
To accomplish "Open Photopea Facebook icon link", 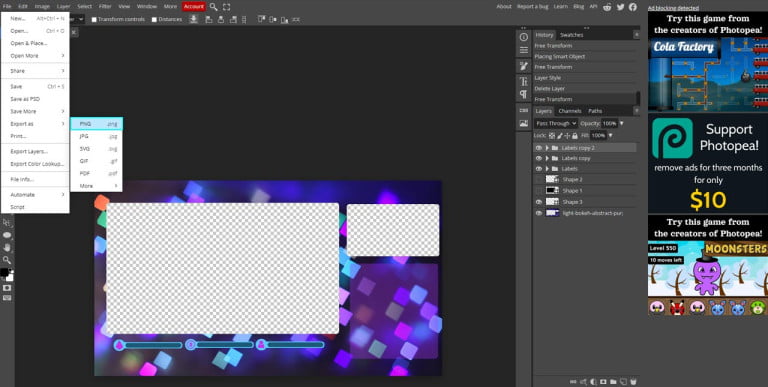I will pos(633,7).
